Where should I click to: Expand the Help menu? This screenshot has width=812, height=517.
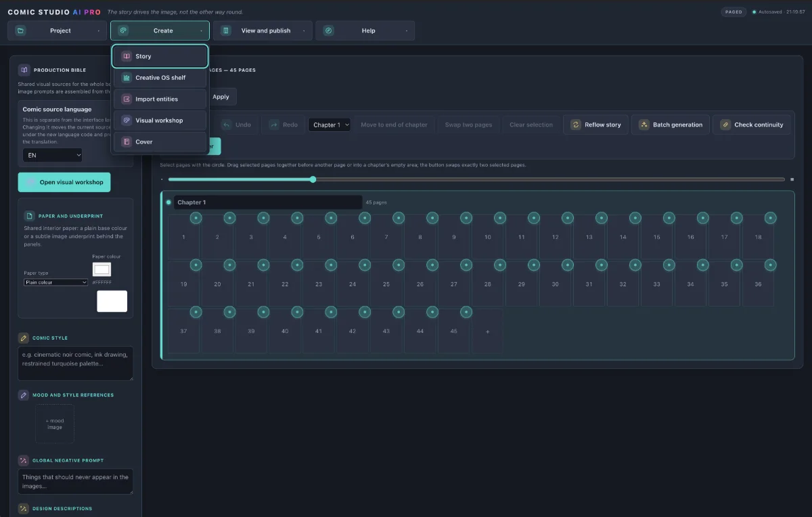point(365,30)
